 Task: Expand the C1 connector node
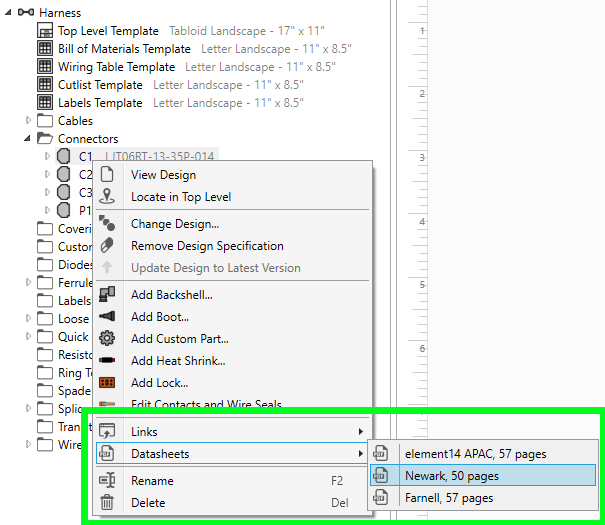(47, 156)
